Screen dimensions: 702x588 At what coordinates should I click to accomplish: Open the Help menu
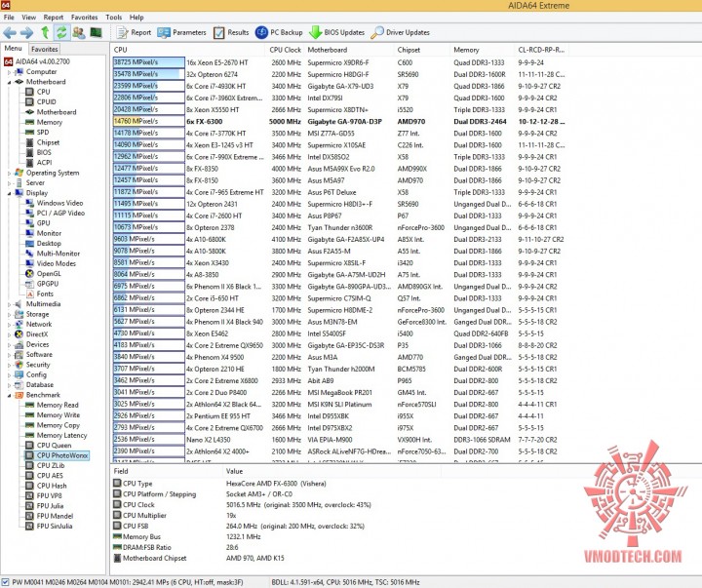point(136,17)
